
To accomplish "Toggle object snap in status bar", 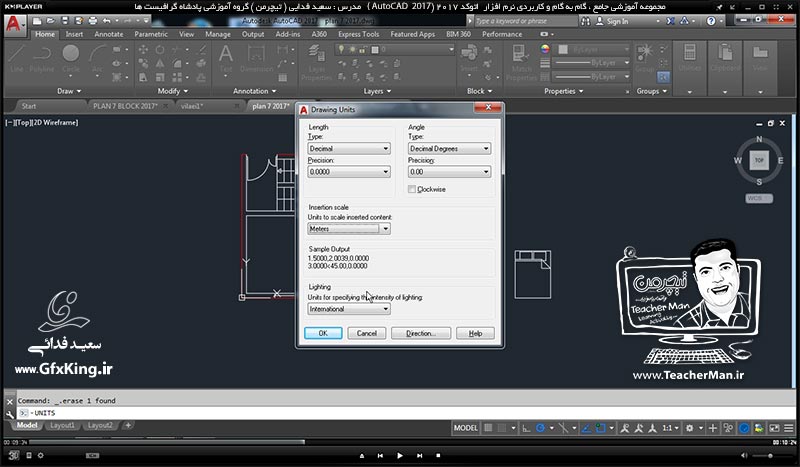I will [x=601, y=428].
